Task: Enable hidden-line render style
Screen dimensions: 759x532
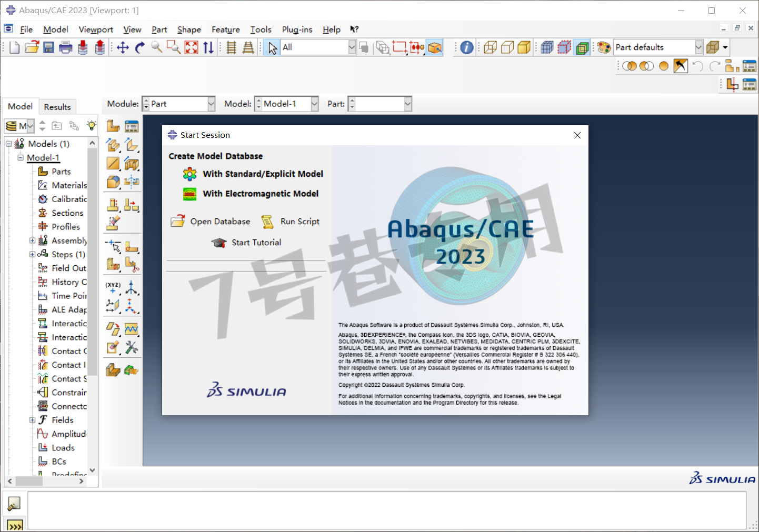Action: pyautogui.click(x=507, y=47)
